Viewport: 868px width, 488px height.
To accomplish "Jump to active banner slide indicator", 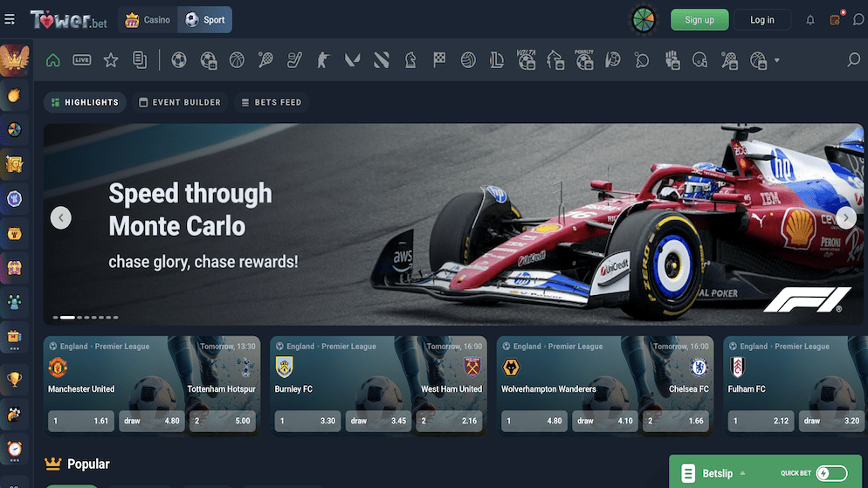I will point(67,318).
